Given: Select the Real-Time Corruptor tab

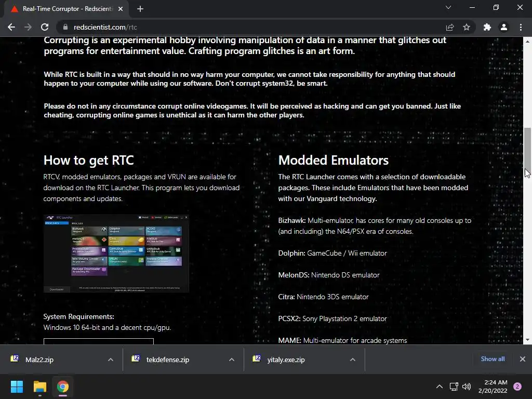Looking at the screenshot, I should [x=66, y=9].
